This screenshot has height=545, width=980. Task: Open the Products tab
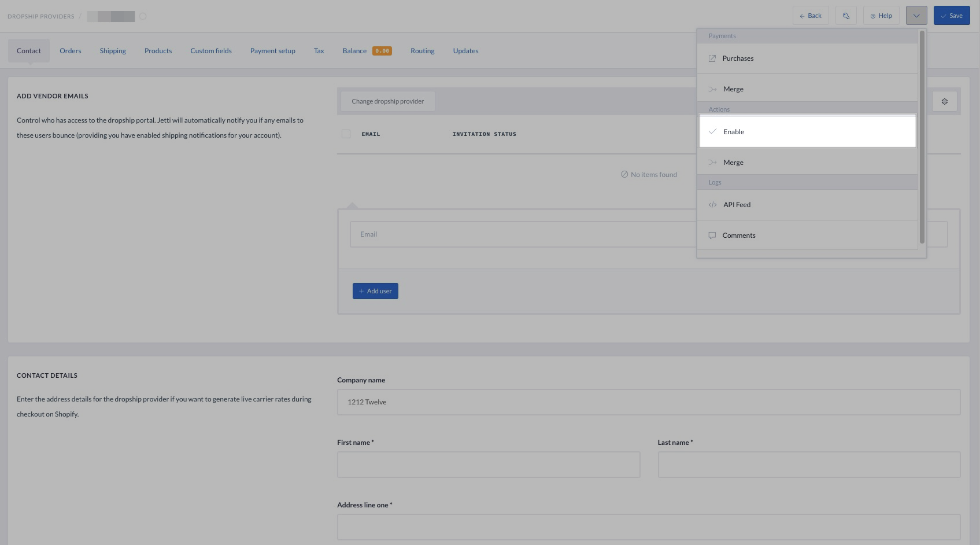(158, 51)
